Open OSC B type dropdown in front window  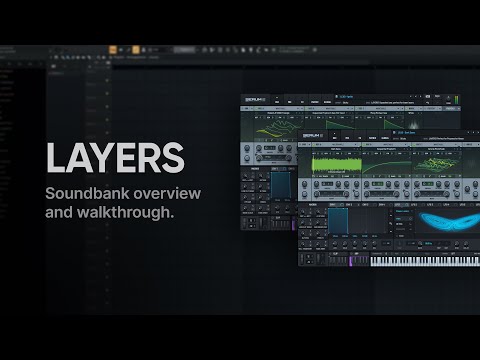click(x=389, y=145)
